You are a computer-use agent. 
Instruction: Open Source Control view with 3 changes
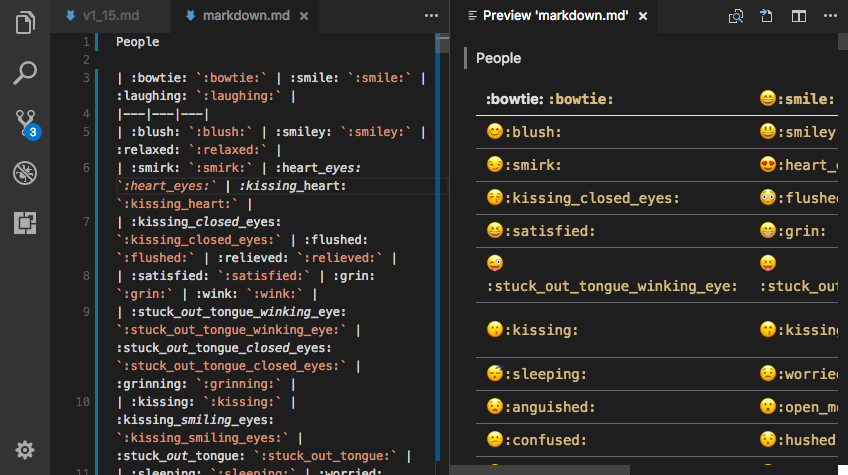(25, 123)
